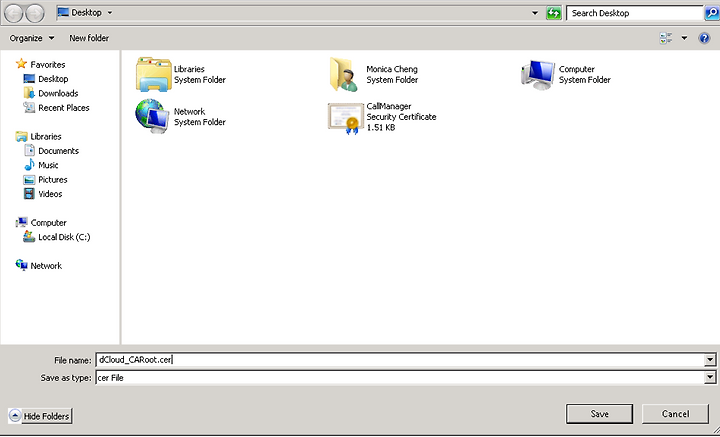Click the Forward navigation arrow
Screen dimensions: 720x437
click(x=35, y=13)
